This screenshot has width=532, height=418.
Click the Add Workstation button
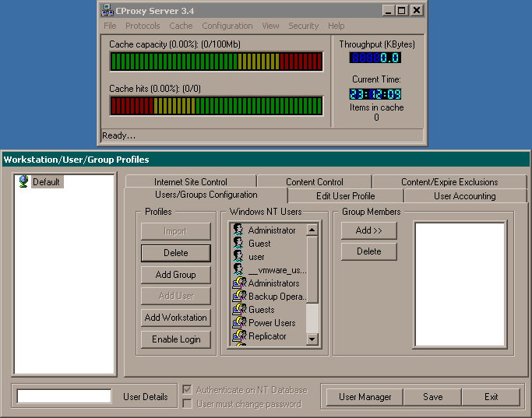pos(176,318)
